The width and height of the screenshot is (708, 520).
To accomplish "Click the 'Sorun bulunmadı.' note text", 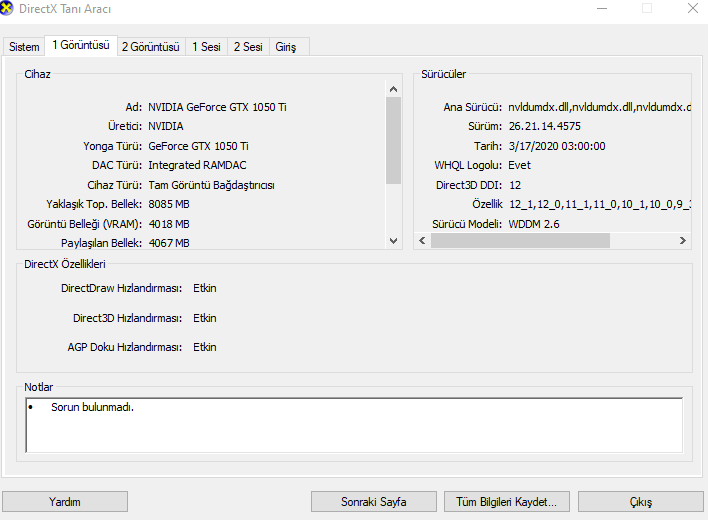I will [x=92, y=407].
